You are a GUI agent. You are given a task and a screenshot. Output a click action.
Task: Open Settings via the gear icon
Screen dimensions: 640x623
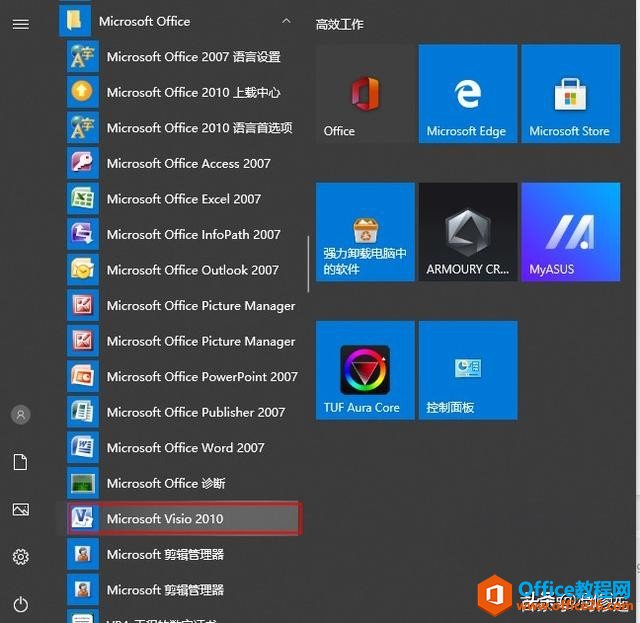click(x=20, y=557)
